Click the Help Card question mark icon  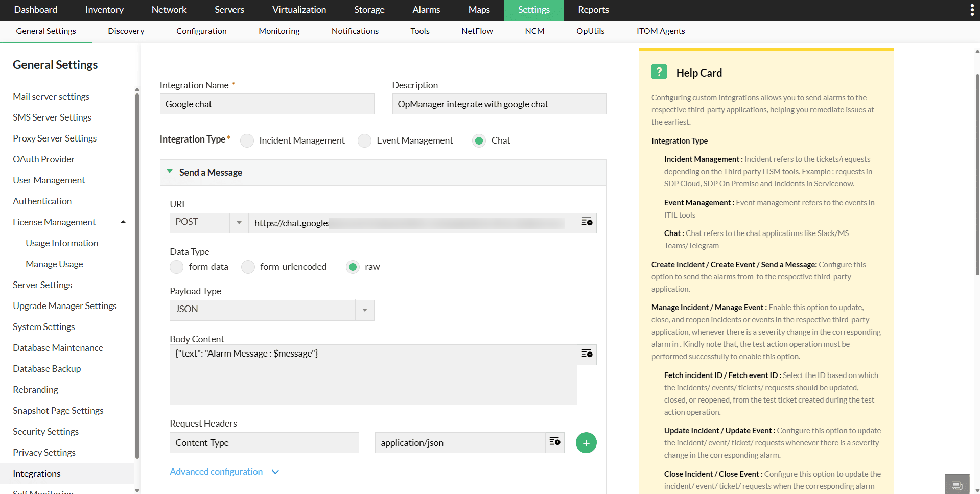click(x=659, y=72)
